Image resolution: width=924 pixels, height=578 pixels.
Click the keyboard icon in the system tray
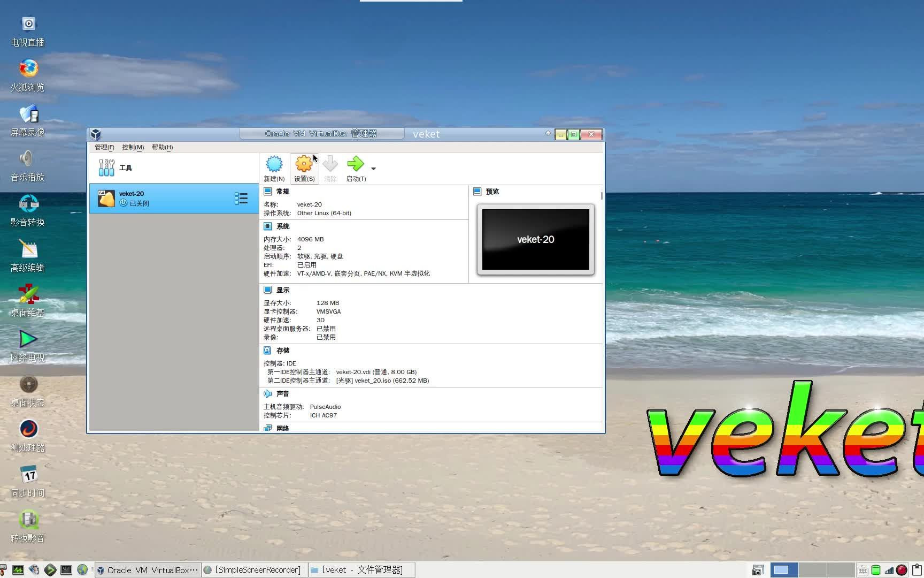[x=863, y=570]
